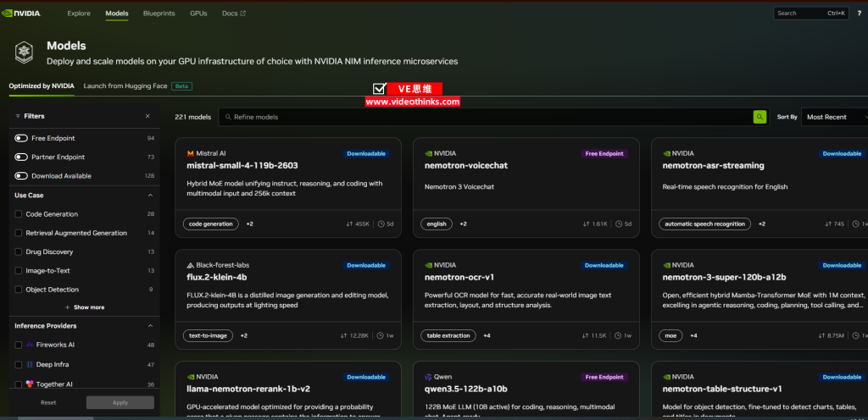868x420 pixels.
Task: Show more Use Case filters
Action: pos(85,307)
